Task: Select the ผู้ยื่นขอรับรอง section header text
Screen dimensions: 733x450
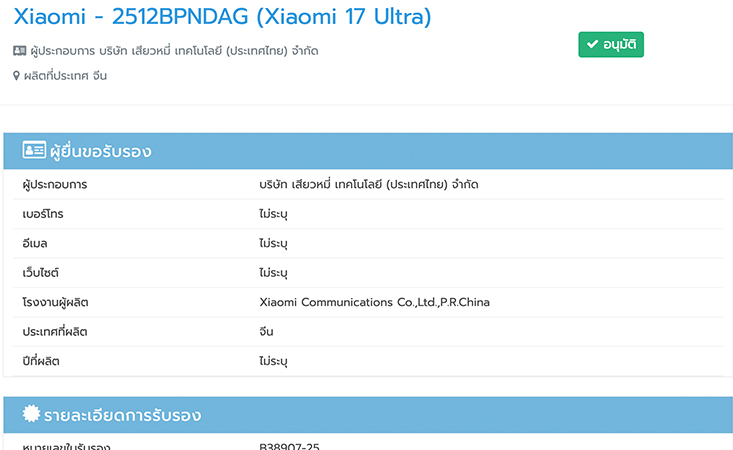Action: click(x=101, y=151)
